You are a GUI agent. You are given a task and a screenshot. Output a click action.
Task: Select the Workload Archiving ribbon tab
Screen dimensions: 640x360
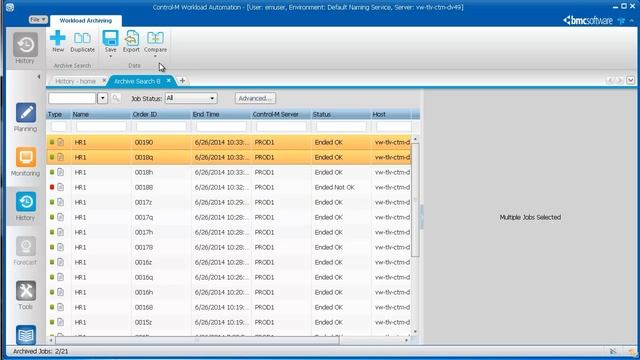pos(86,20)
